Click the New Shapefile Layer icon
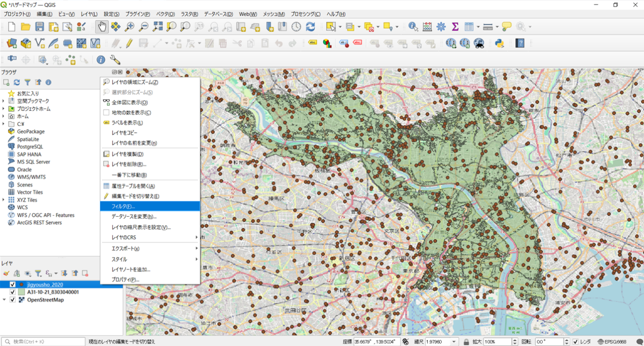This screenshot has height=346, width=644. coord(40,44)
